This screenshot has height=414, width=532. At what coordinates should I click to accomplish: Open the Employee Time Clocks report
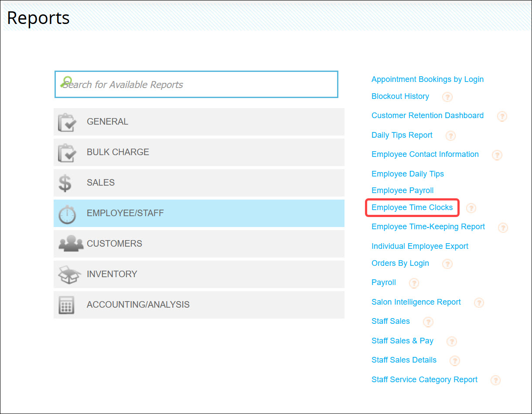pos(412,208)
